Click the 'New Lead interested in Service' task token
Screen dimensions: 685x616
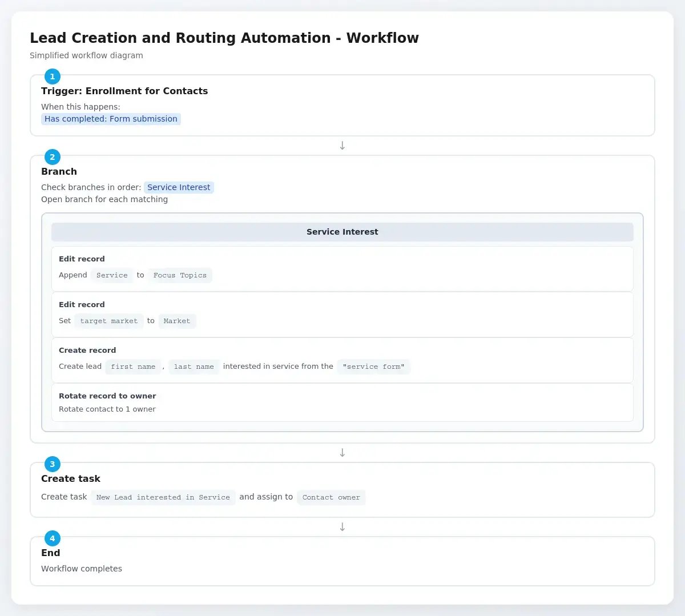point(163,497)
